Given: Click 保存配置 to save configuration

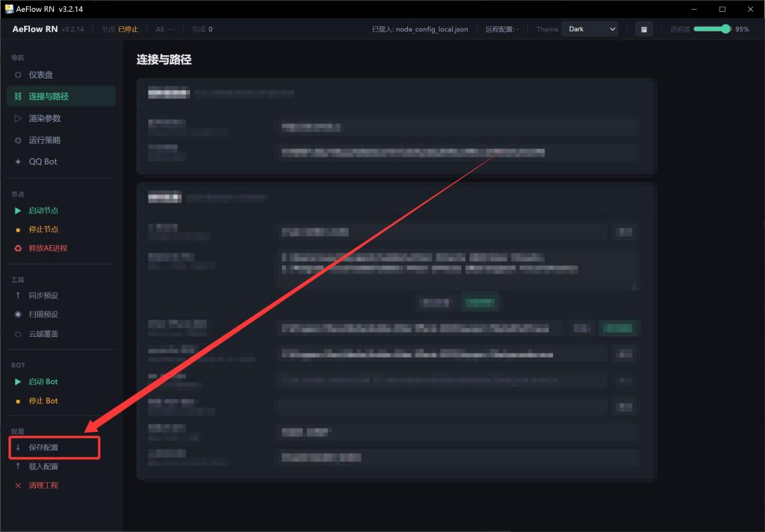Looking at the screenshot, I should click(x=43, y=448).
